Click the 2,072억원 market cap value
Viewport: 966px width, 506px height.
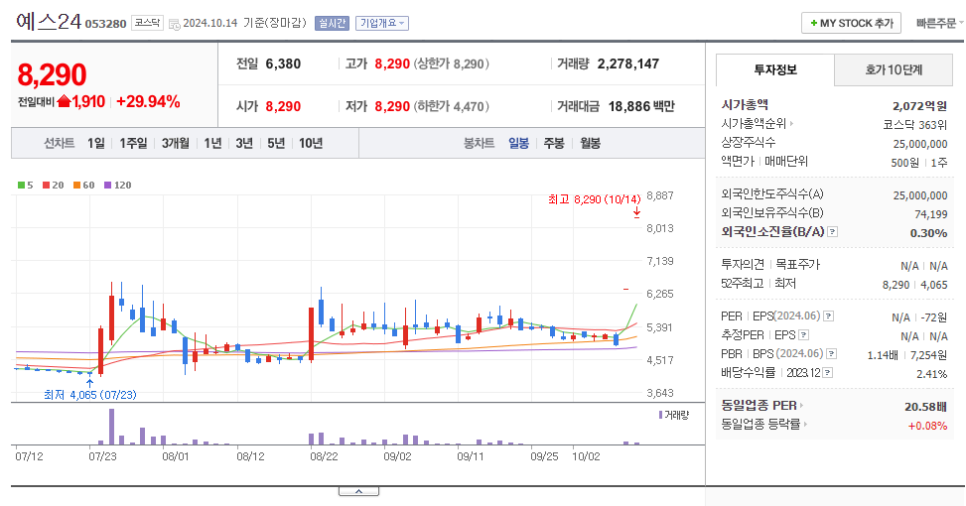pos(920,106)
